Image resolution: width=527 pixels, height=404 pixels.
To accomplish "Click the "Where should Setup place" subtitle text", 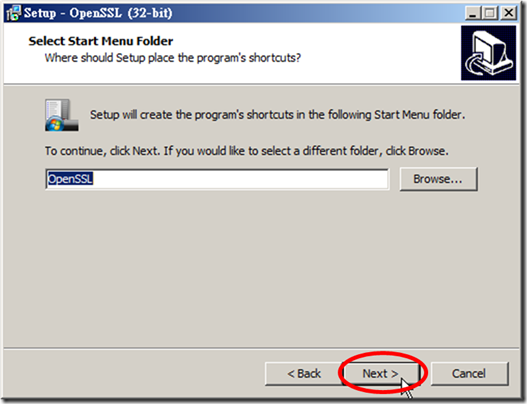I will (172, 58).
